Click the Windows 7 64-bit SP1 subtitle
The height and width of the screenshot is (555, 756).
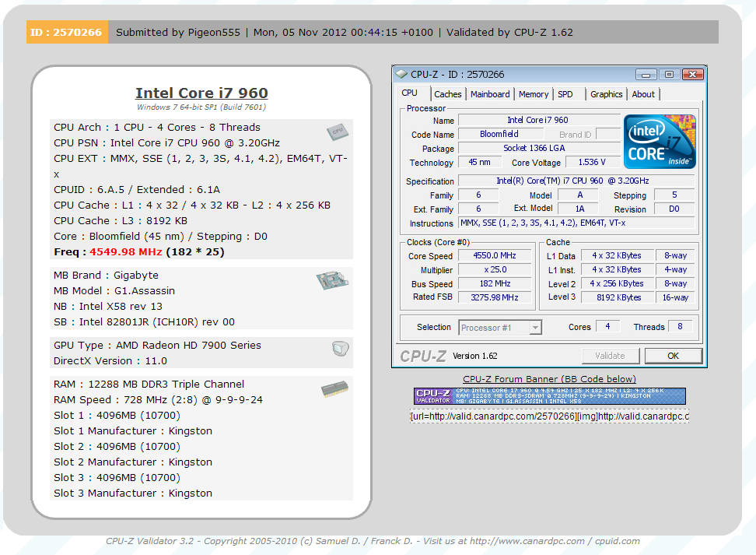201,107
